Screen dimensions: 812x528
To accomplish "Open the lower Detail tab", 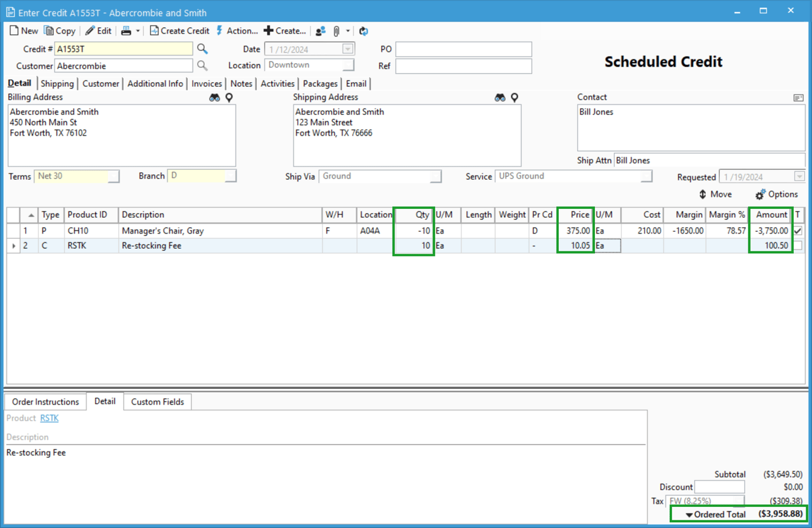I will click(104, 401).
